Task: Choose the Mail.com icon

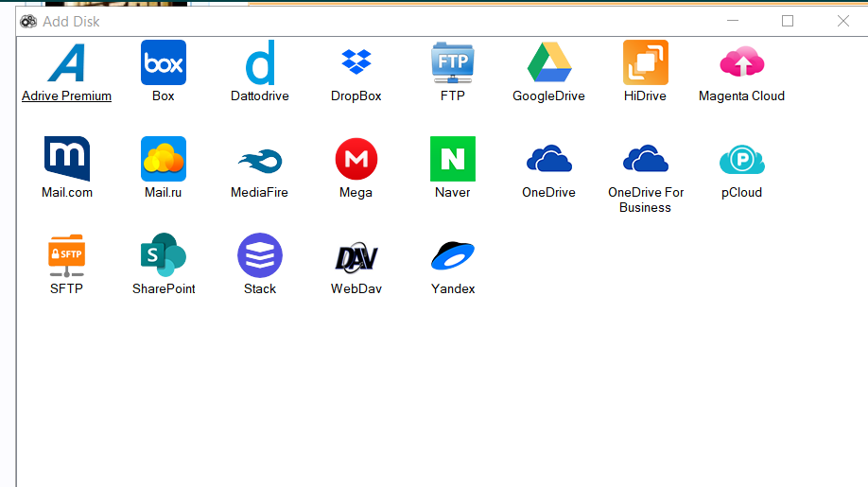Action: (x=67, y=159)
